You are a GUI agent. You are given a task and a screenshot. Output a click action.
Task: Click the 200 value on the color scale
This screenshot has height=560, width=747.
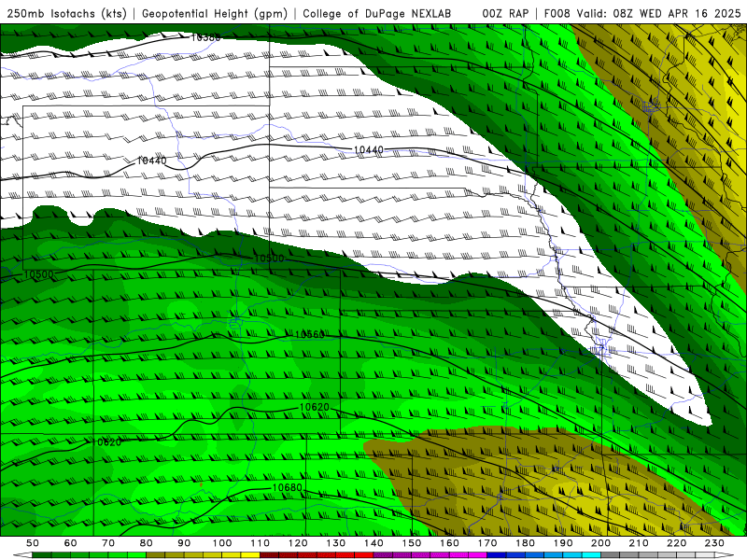601,543
